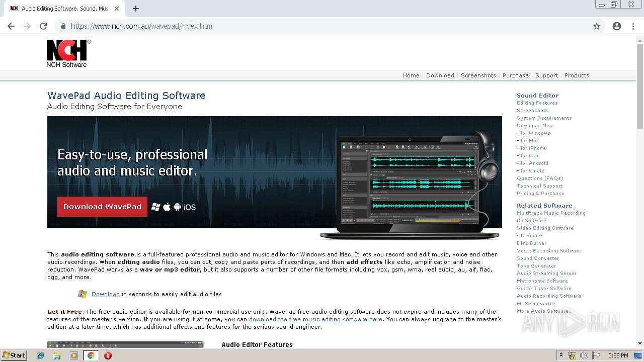Click the Android logo on the banner
644x362 pixels.
177,207
